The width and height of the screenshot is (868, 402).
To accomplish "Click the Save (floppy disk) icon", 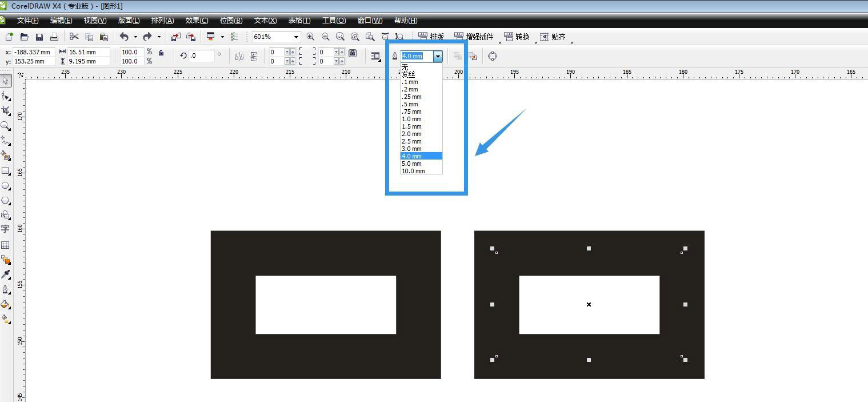I will pos(39,37).
